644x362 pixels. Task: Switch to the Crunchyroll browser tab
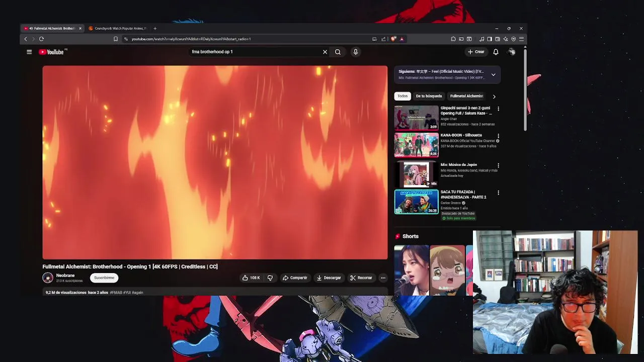pos(118,28)
